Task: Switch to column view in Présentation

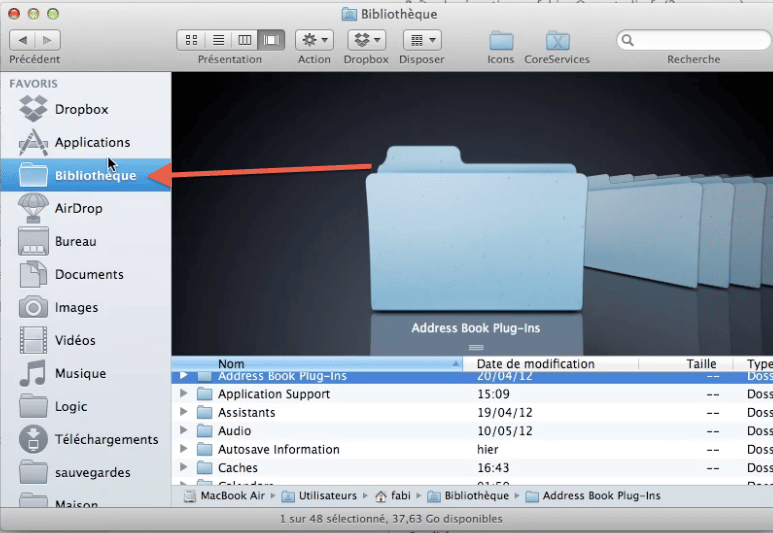Action: pos(245,40)
